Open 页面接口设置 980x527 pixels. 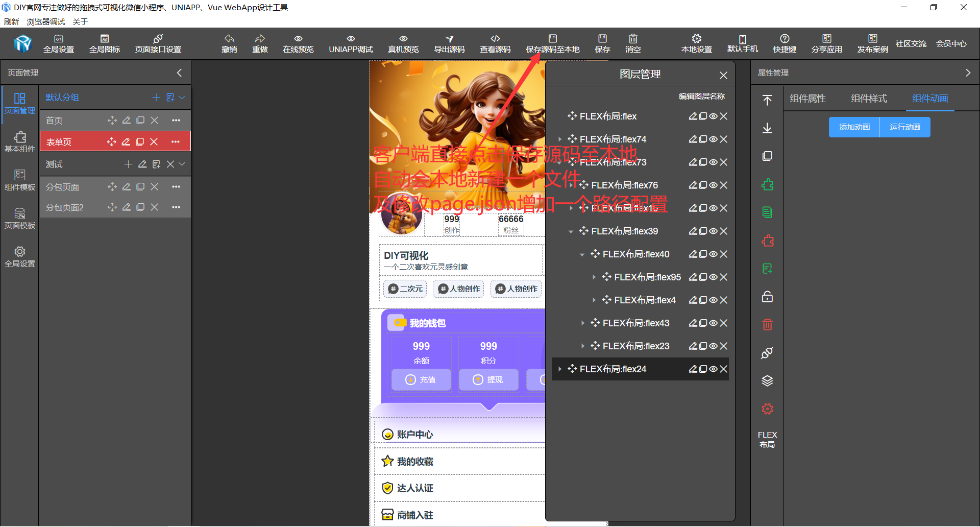coord(158,43)
